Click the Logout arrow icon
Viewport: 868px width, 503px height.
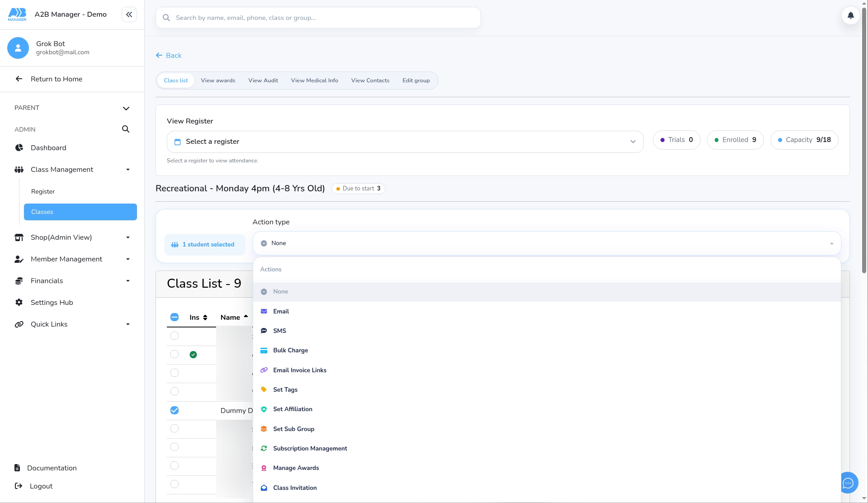[x=19, y=486]
